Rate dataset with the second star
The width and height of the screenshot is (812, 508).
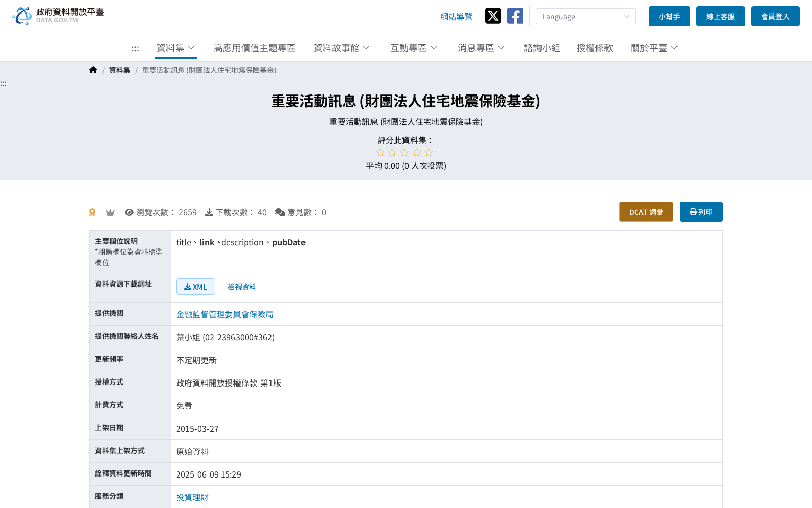(x=392, y=152)
